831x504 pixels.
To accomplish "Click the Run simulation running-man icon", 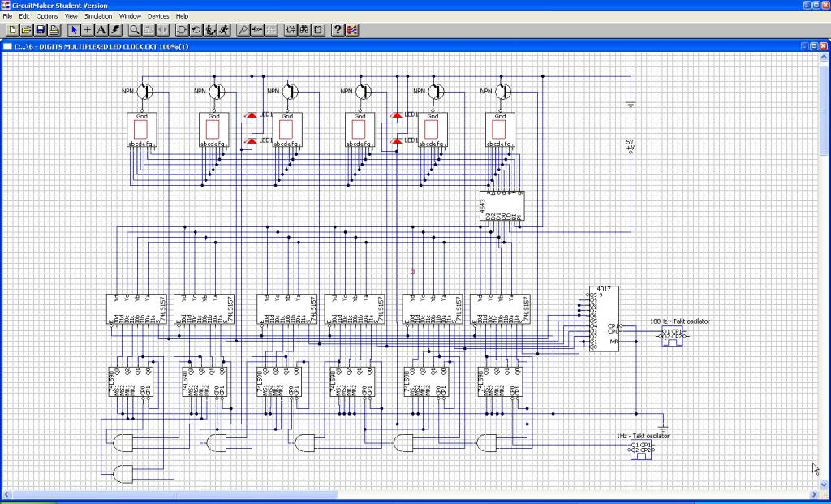I will [x=224, y=30].
